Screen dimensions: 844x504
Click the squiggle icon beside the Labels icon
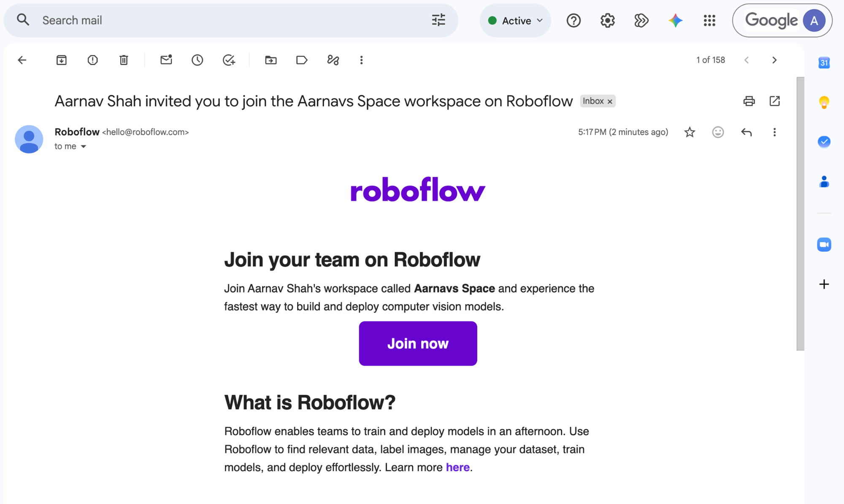pyautogui.click(x=333, y=60)
